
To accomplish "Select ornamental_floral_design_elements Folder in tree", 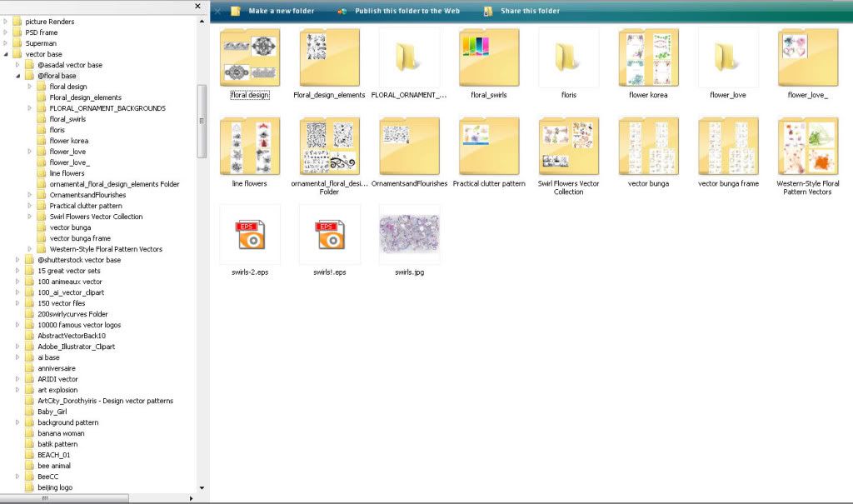I will [x=114, y=184].
